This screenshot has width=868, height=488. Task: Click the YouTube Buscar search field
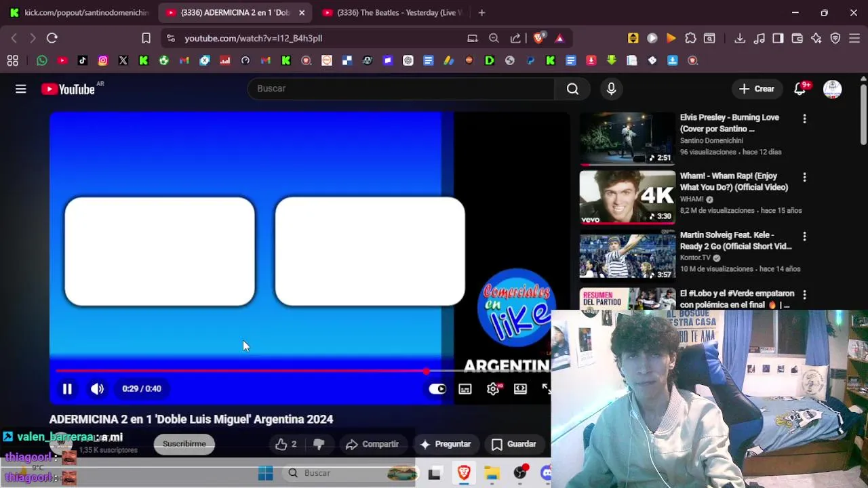coord(401,89)
